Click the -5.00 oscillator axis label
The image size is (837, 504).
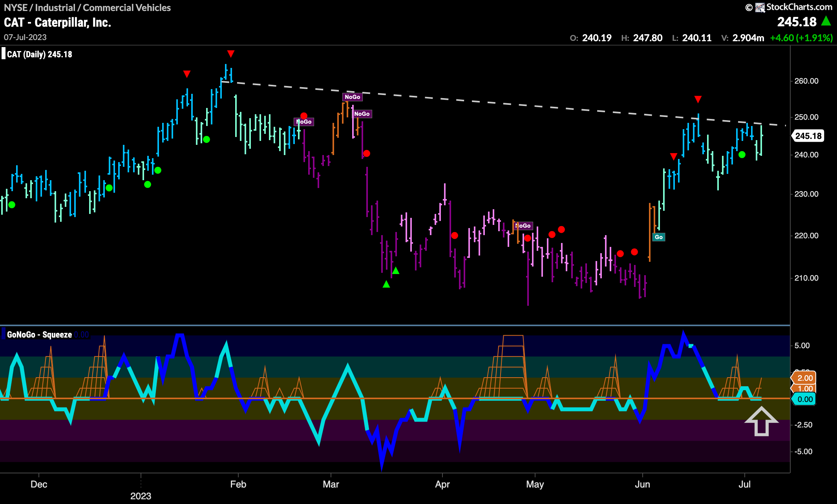coord(803,451)
